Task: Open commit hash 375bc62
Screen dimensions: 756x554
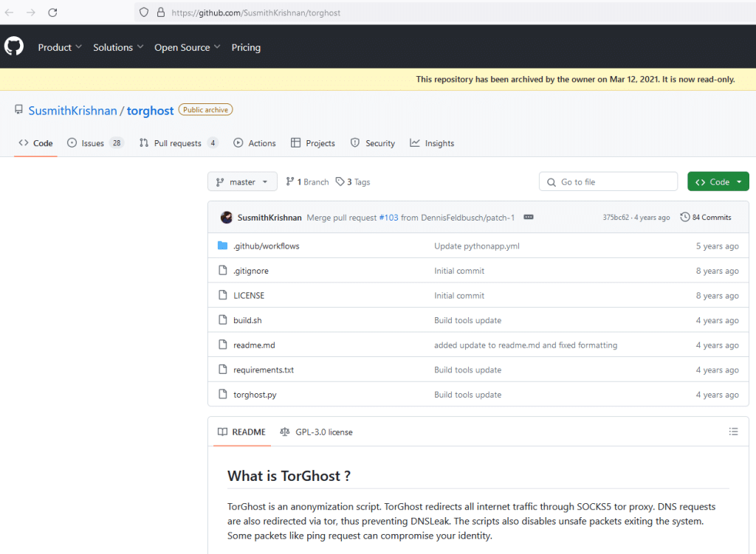Action: (616, 218)
